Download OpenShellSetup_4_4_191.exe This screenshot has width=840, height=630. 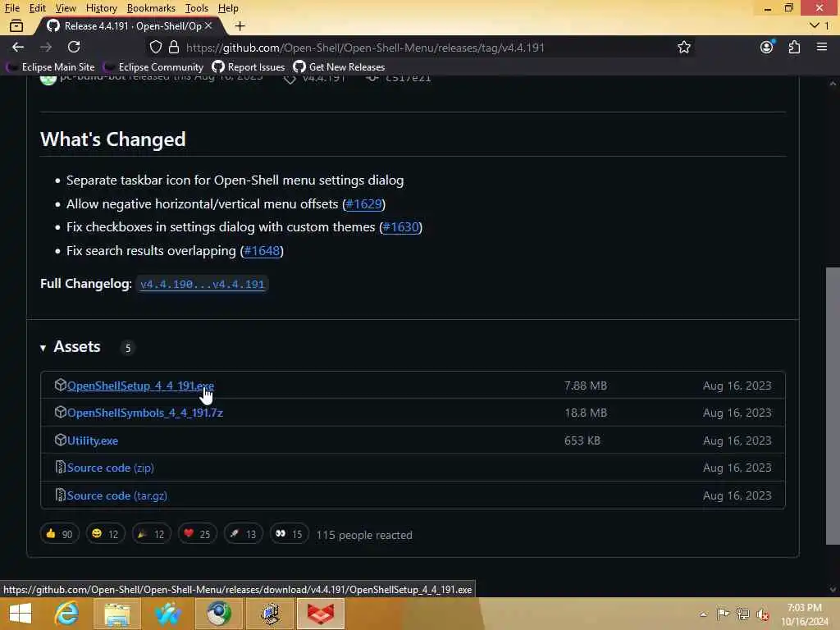pyautogui.click(x=140, y=386)
